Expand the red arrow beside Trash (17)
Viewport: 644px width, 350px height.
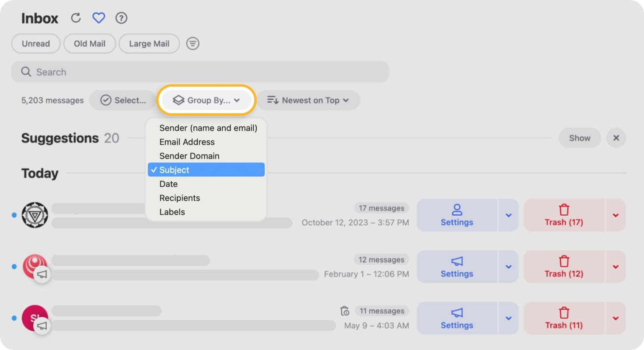click(616, 215)
